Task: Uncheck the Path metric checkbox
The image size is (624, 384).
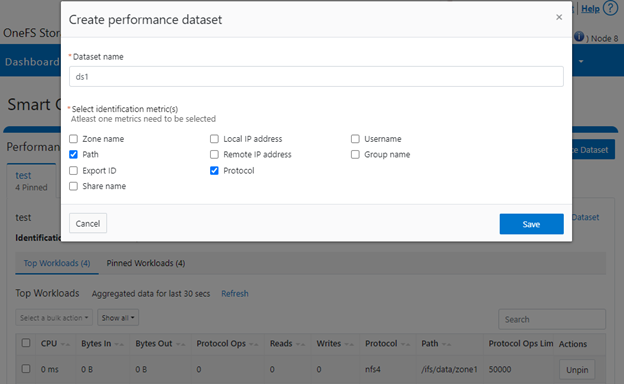Action: 73,154
